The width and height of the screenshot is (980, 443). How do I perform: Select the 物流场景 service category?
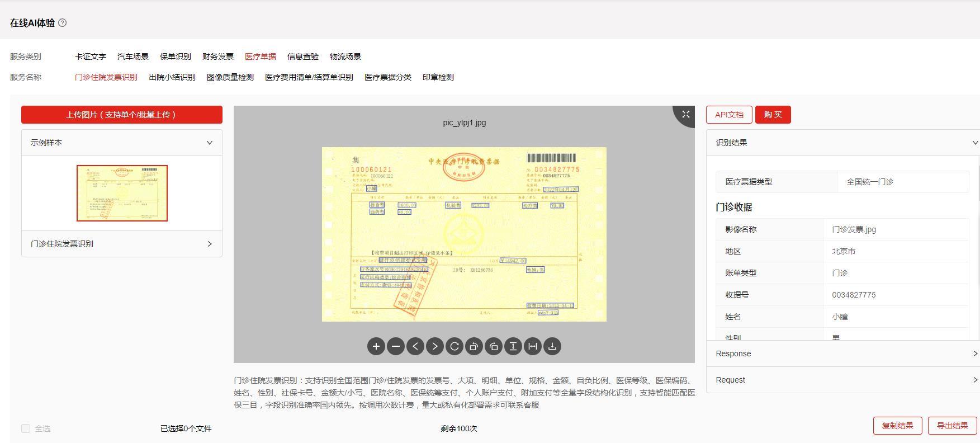[345, 56]
